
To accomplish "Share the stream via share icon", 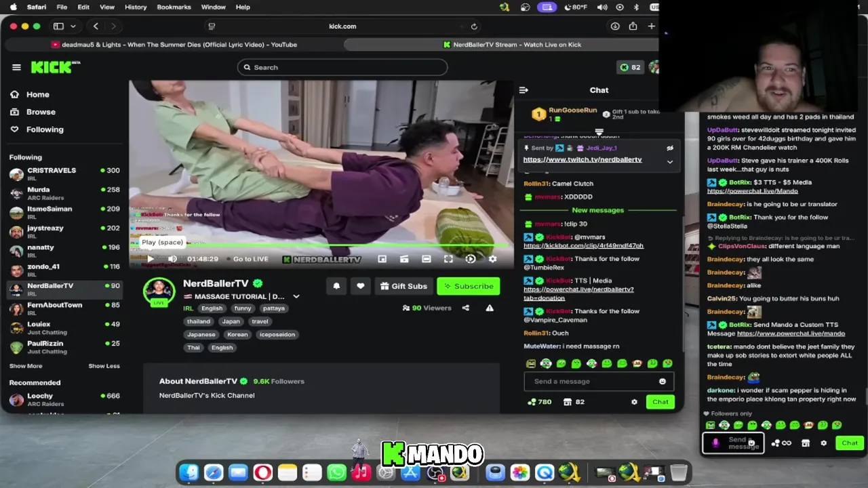I will coord(465,308).
